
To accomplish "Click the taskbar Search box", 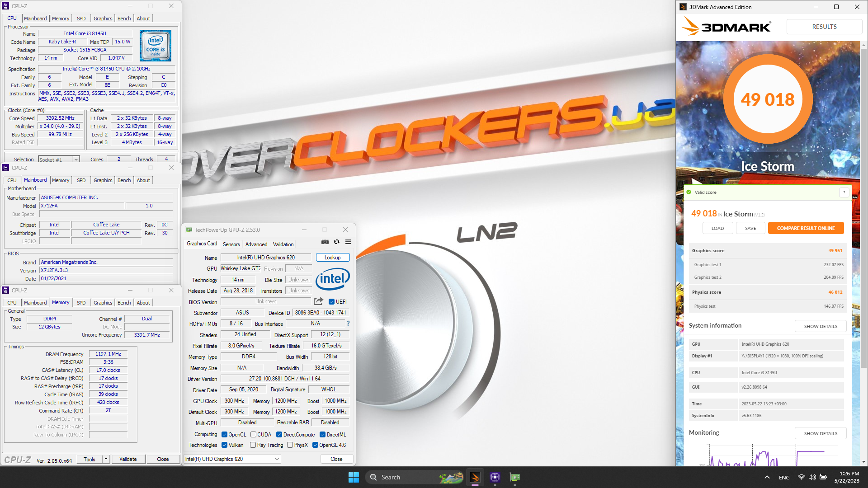I will click(415, 477).
